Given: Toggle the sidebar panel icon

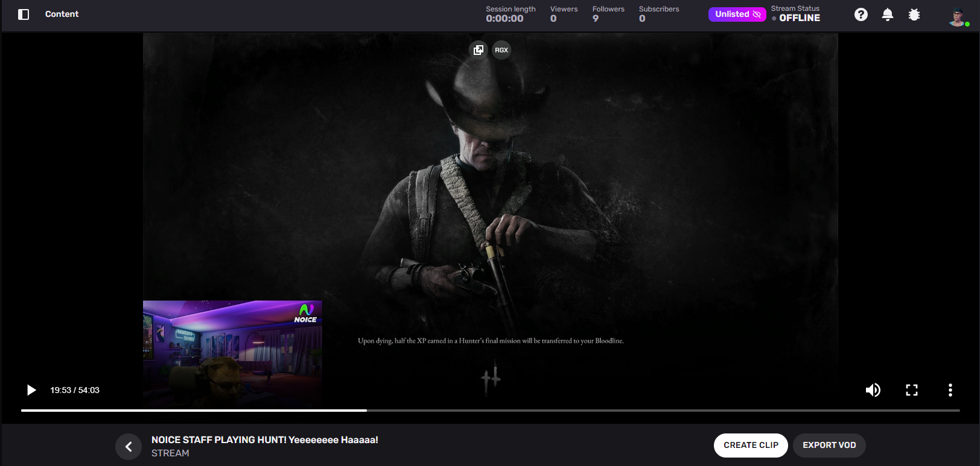Looking at the screenshot, I should 24,14.
